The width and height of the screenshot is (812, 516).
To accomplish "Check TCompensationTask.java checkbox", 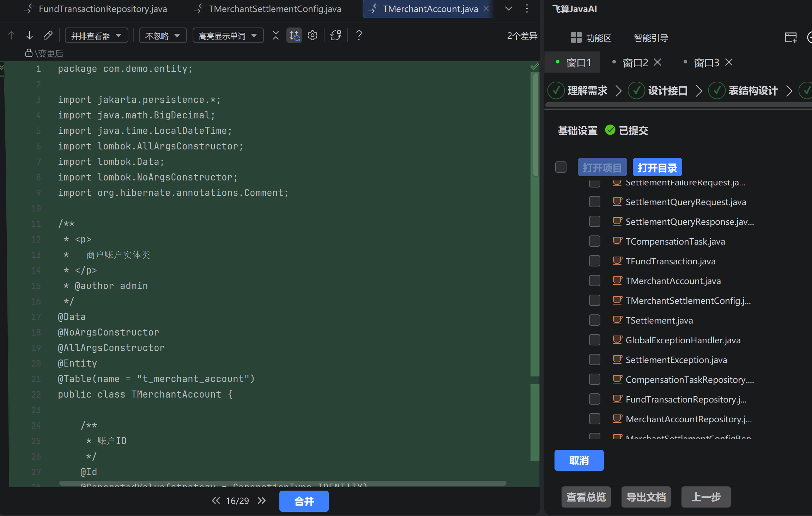I will [595, 241].
